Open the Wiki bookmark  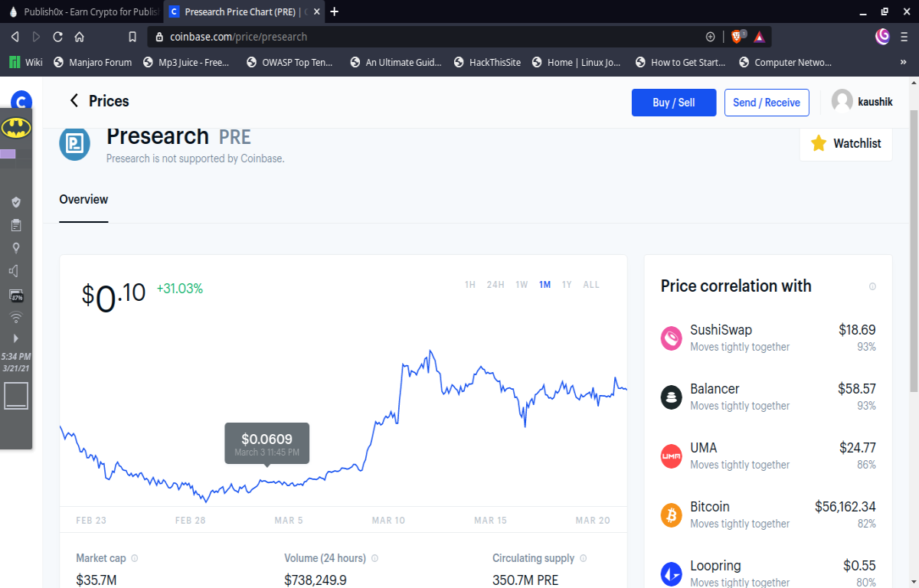tap(26, 63)
